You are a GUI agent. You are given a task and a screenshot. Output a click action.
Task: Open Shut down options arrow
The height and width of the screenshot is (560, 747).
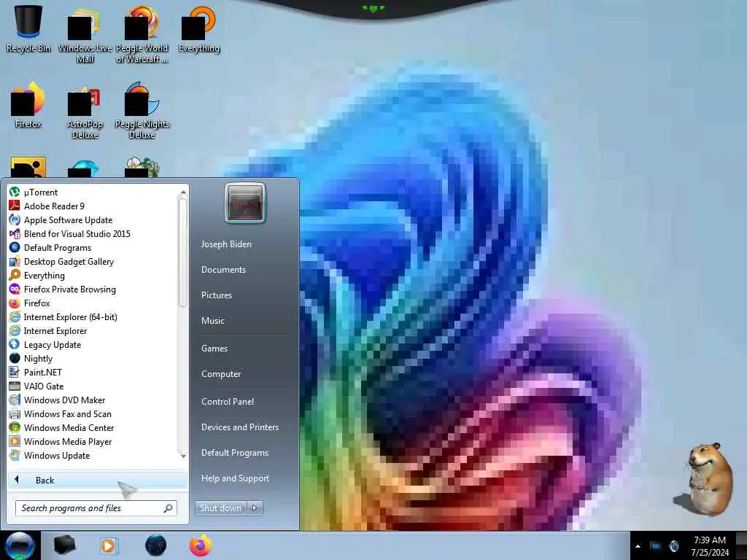[255, 508]
